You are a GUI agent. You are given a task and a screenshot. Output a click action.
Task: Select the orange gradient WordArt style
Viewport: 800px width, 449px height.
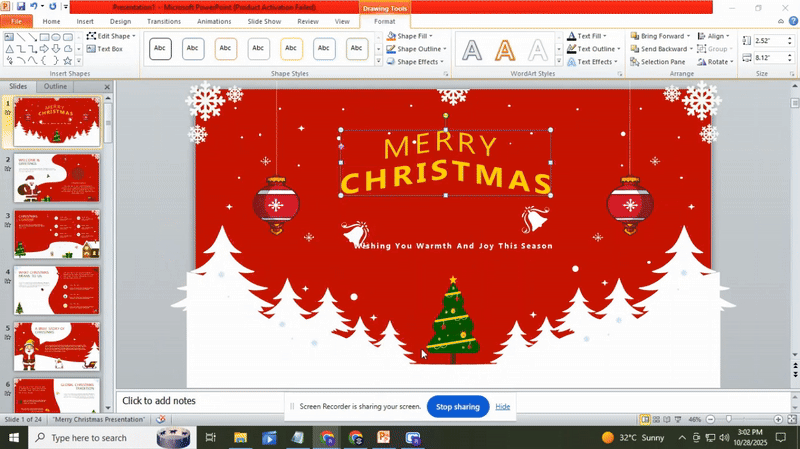tap(505, 49)
